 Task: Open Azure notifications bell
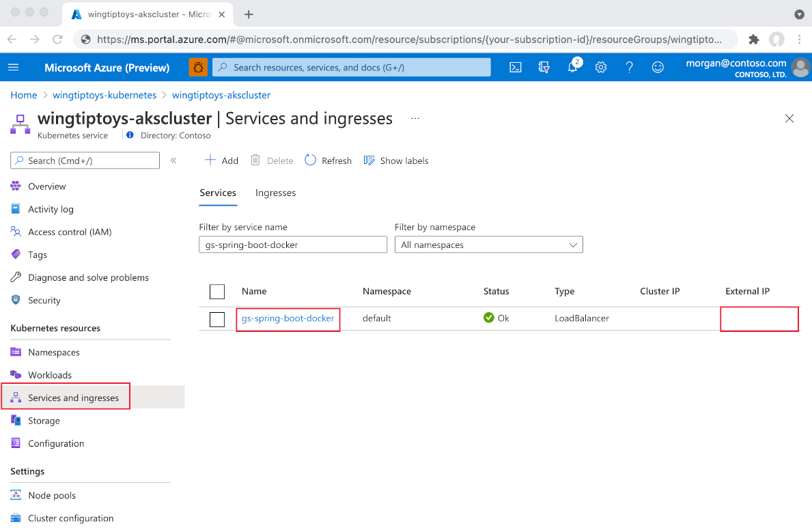[x=572, y=68]
